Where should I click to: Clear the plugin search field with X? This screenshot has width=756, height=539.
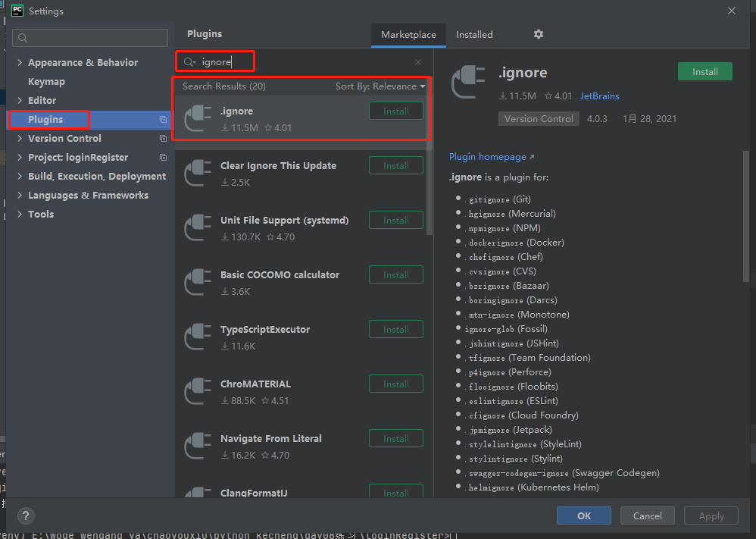coord(418,62)
